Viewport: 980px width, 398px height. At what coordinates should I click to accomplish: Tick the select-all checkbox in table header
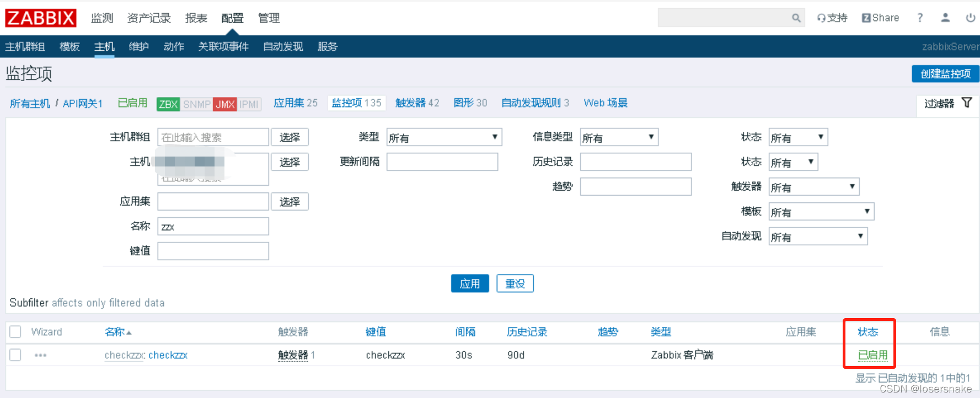point(15,332)
